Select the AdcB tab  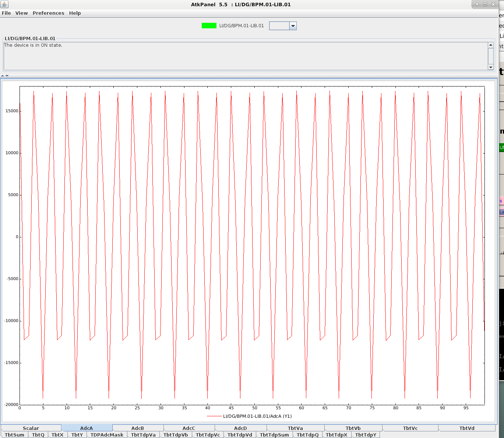point(138,428)
